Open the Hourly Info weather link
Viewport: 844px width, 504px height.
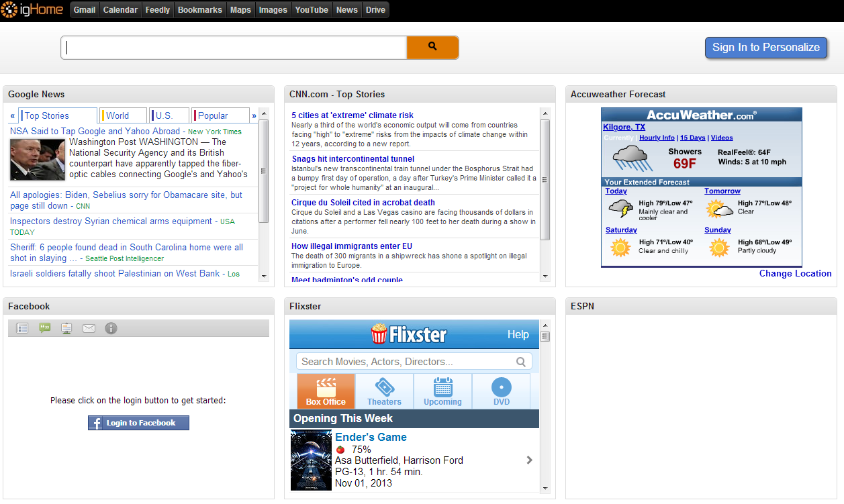coord(657,138)
